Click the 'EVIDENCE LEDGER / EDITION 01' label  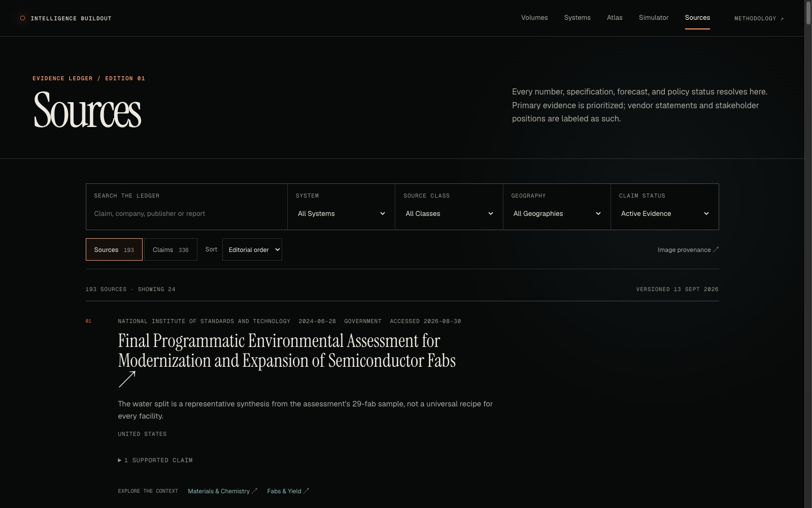coord(89,79)
